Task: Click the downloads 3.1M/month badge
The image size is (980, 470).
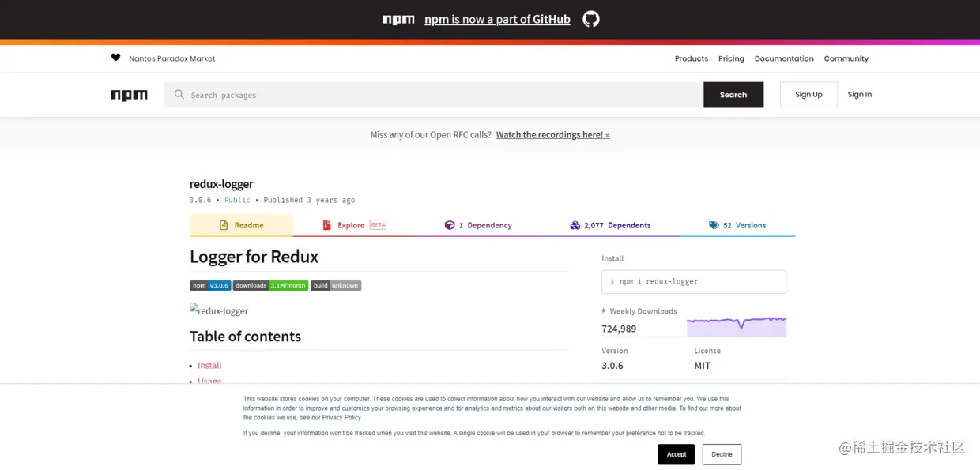Action: 270,285
